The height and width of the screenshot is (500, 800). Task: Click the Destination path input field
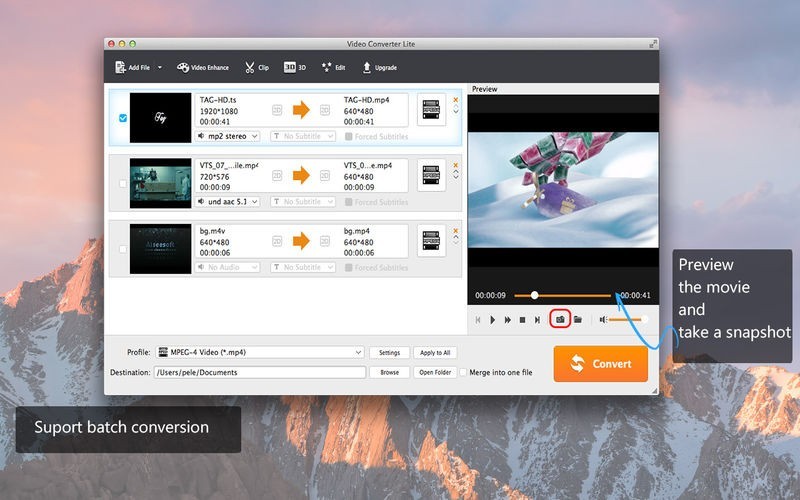[259, 372]
